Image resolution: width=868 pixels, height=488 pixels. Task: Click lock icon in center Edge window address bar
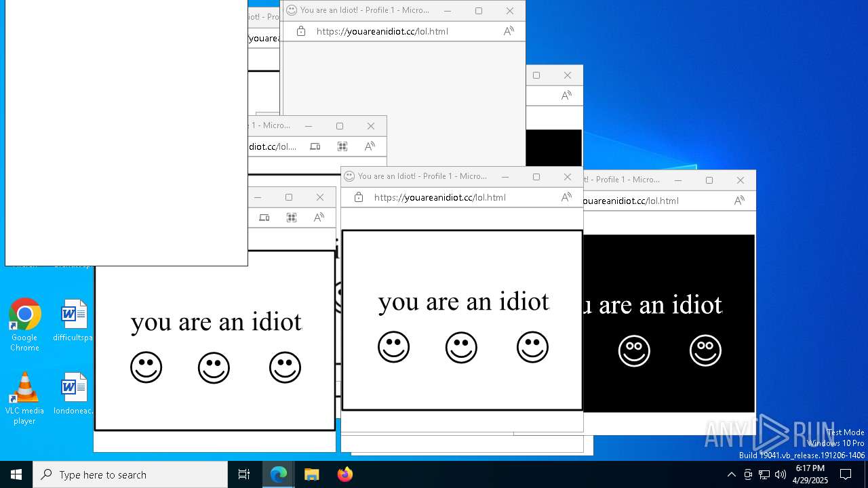359,197
